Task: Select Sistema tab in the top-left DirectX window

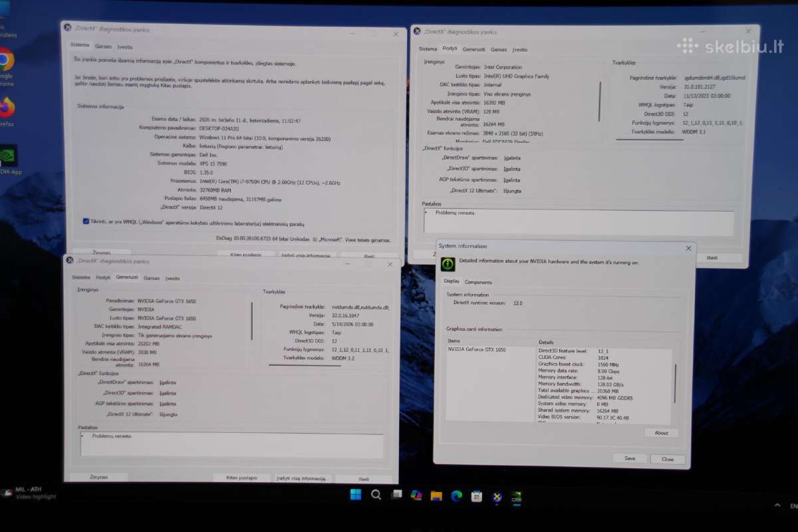Action: (x=80, y=45)
